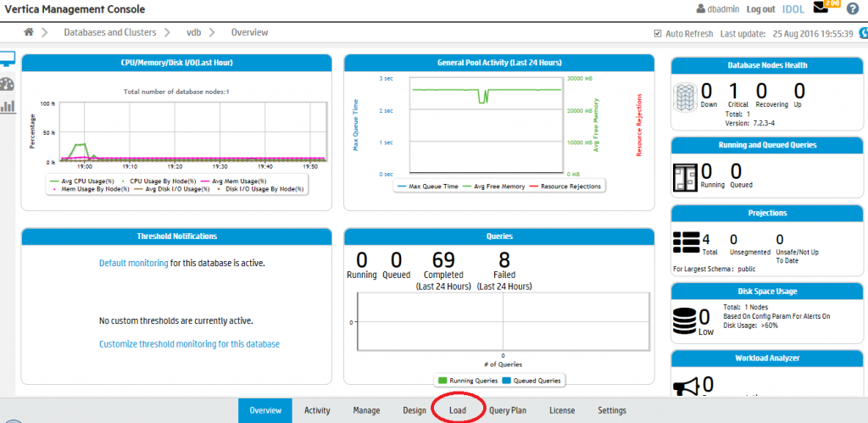
Task: Select the bar chart sidebar icon
Action: click(x=7, y=106)
